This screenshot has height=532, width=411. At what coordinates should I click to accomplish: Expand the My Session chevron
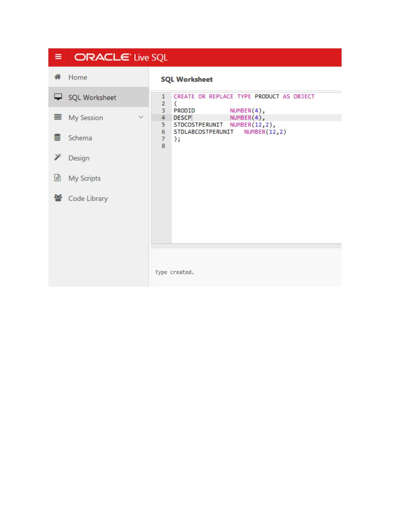point(141,117)
